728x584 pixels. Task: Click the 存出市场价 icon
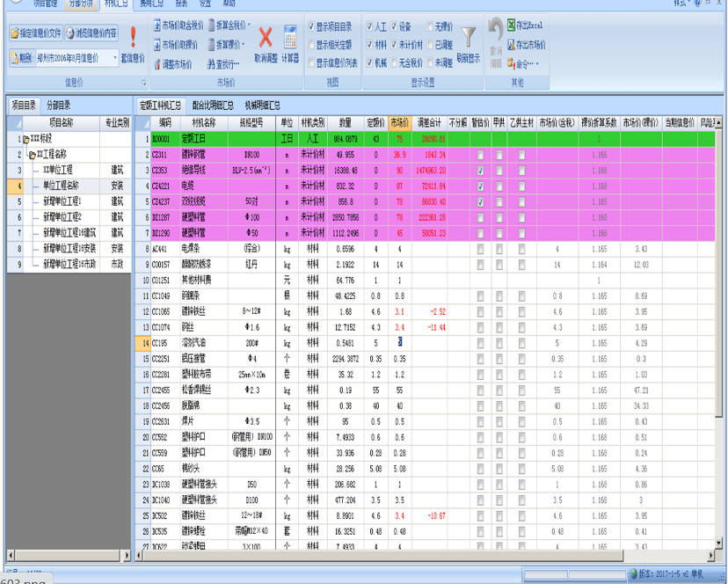click(511, 45)
